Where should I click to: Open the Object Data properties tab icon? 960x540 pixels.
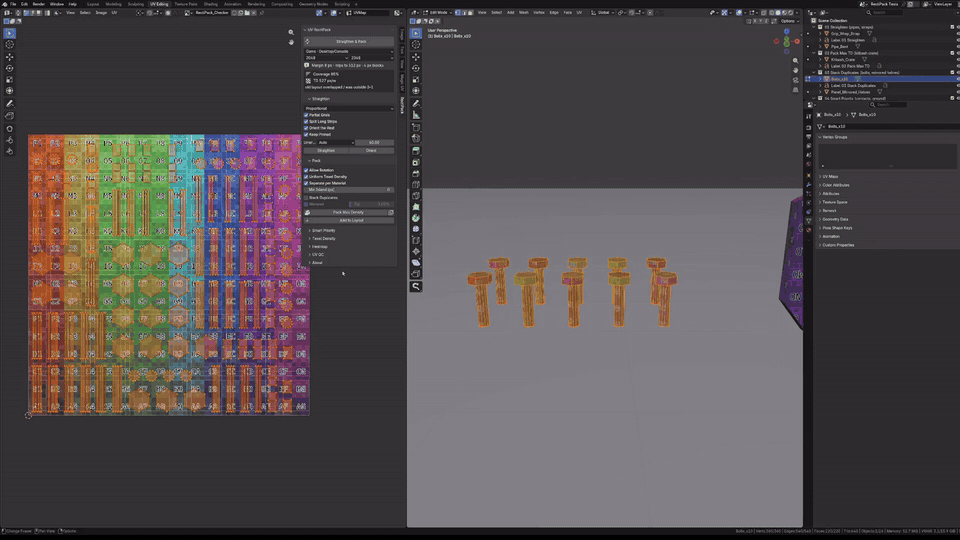point(809,220)
